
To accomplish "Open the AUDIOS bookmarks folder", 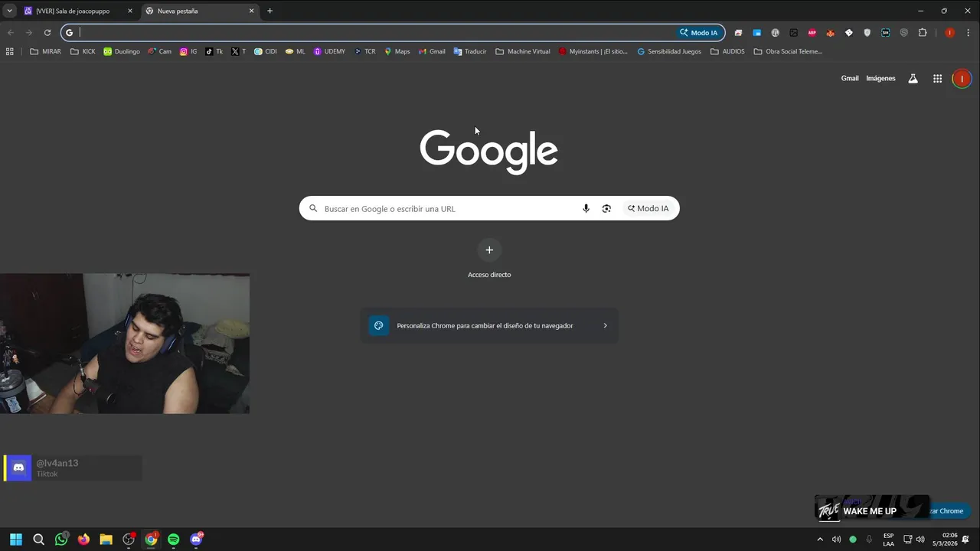I will [727, 51].
